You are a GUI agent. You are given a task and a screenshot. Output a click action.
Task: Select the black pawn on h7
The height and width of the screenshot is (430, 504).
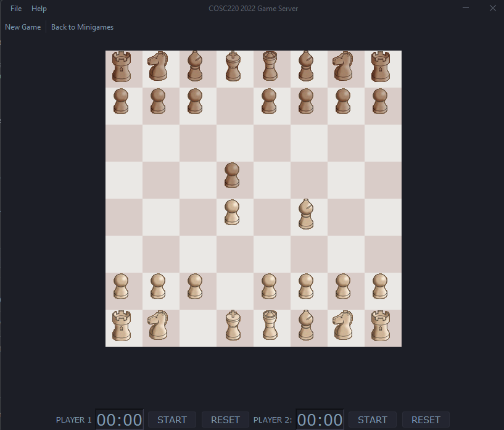tap(382, 104)
